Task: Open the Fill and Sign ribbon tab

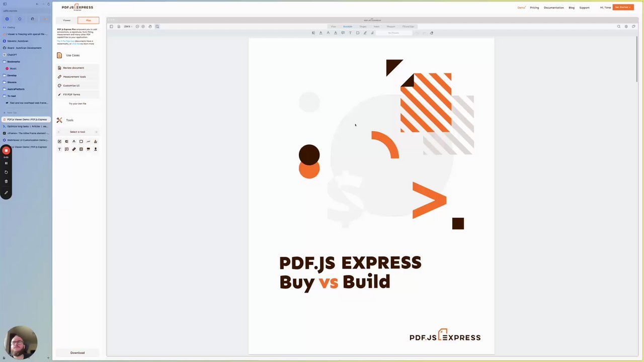Action: 408,27
